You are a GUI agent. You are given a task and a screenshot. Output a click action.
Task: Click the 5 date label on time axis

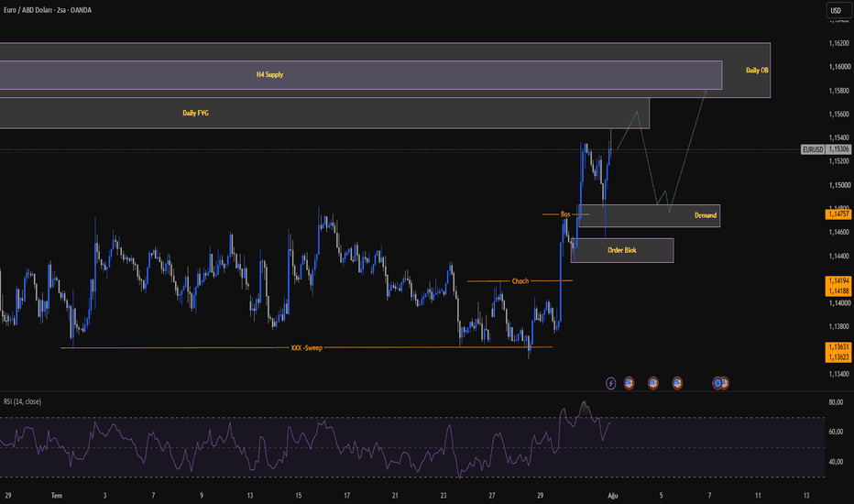point(662,495)
